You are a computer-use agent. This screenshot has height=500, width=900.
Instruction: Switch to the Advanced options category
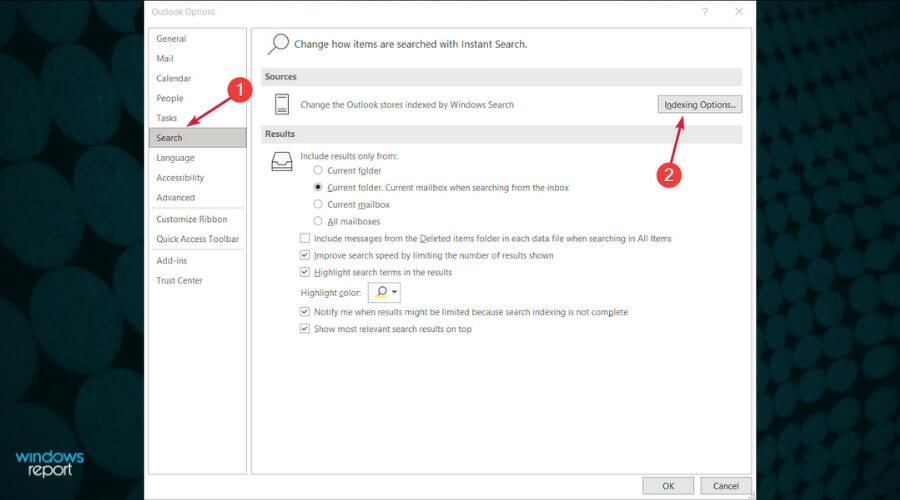pos(197,197)
